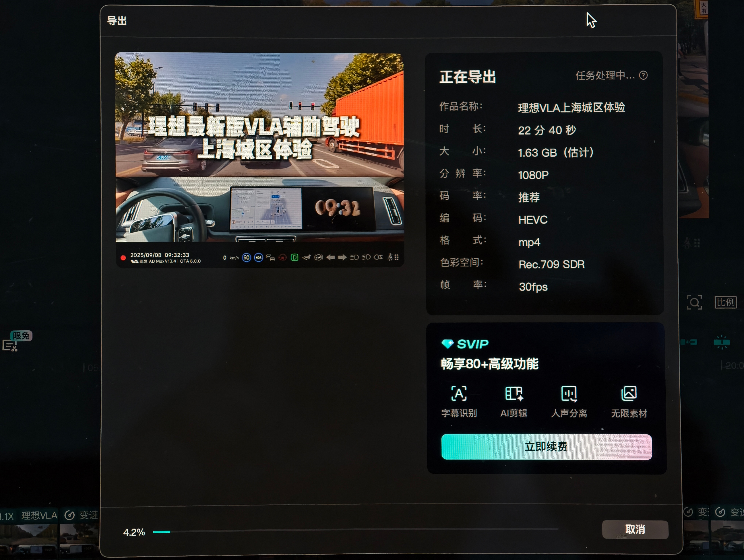Click the 比例 ratio button in background editor

pos(726,302)
